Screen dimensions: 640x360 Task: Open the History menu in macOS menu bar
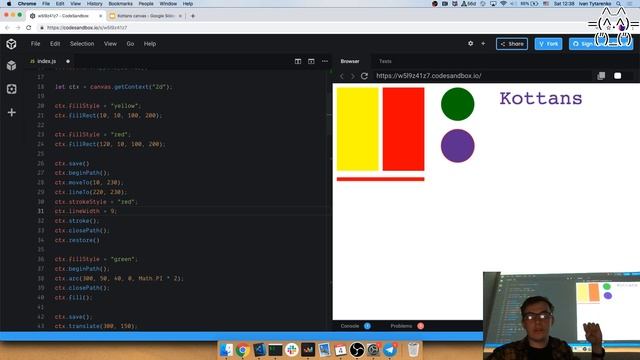[x=94, y=4]
